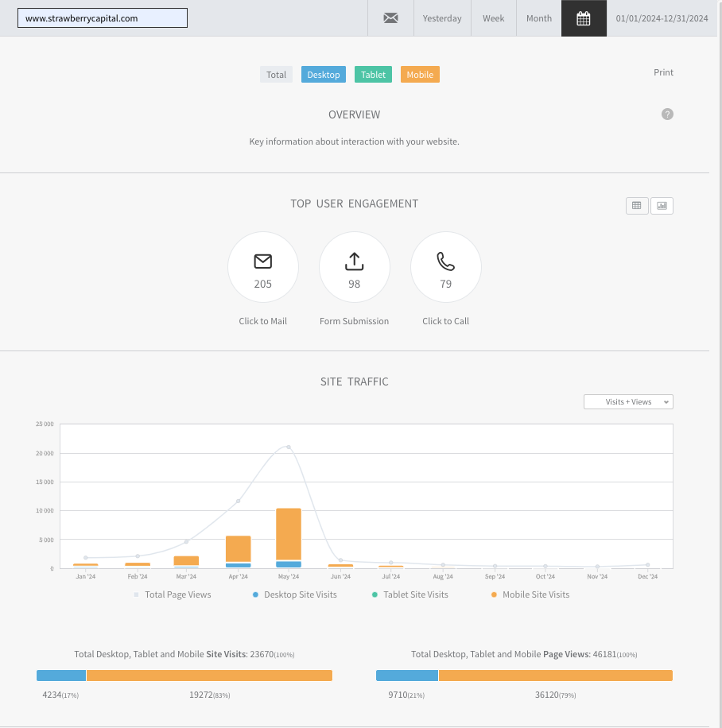Click the Click to Mail envelope circle
Image resolution: width=722 pixels, height=728 pixels.
coord(263,267)
